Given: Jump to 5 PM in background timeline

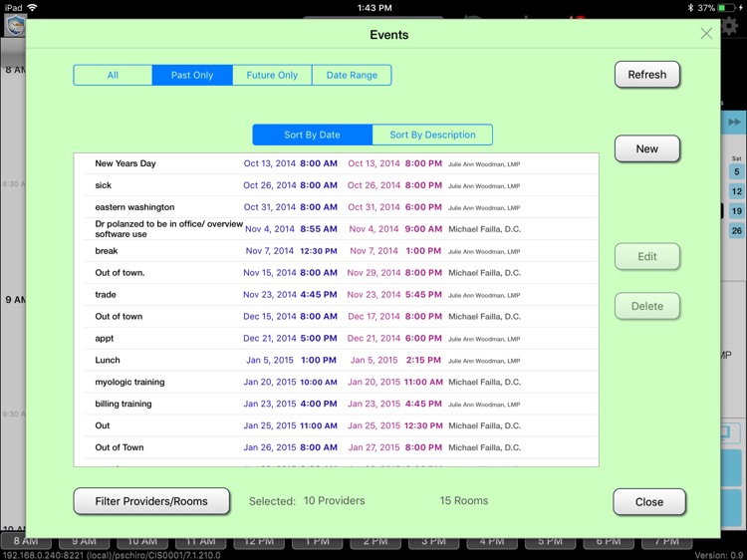Looking at the screenshot, I should pos(550,543).
